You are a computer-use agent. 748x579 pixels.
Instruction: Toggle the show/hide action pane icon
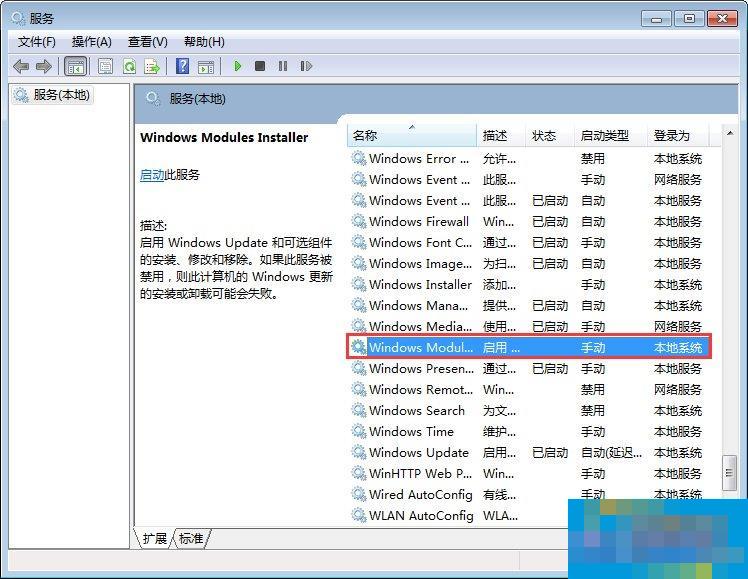tap(206, 66)
